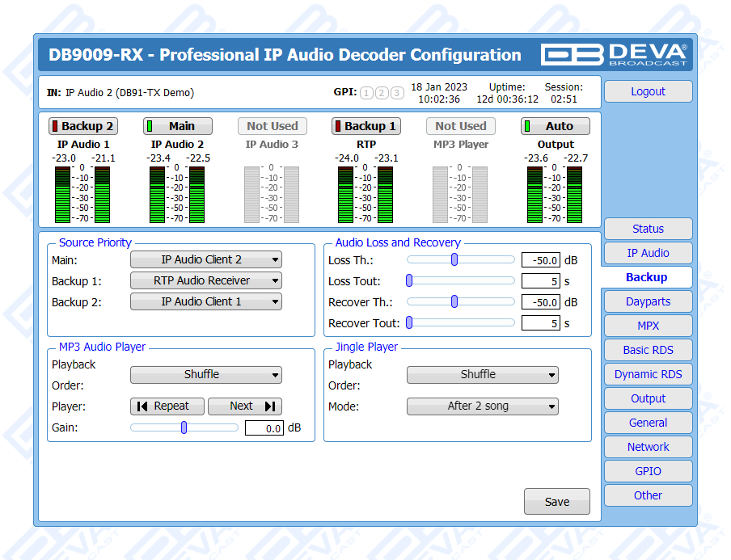Open the Jingle Player Mode dropdown
Viewport: 731px width, 560px height.
pos(482,406)
